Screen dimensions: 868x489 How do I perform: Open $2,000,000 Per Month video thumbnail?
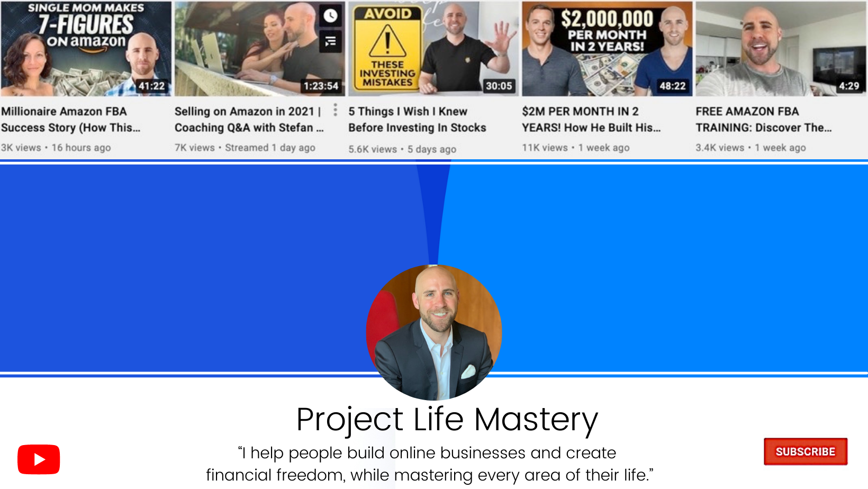tap(607, 48)
